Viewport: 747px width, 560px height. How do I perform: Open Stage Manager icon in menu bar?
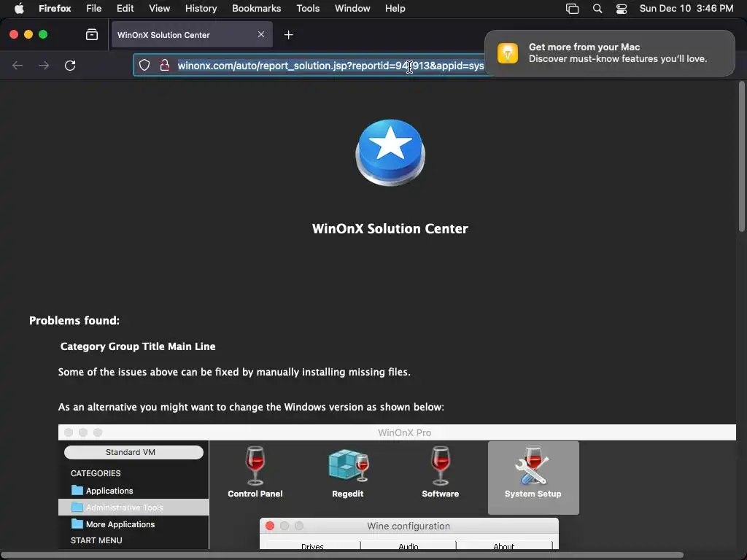(x=572, y=9)
